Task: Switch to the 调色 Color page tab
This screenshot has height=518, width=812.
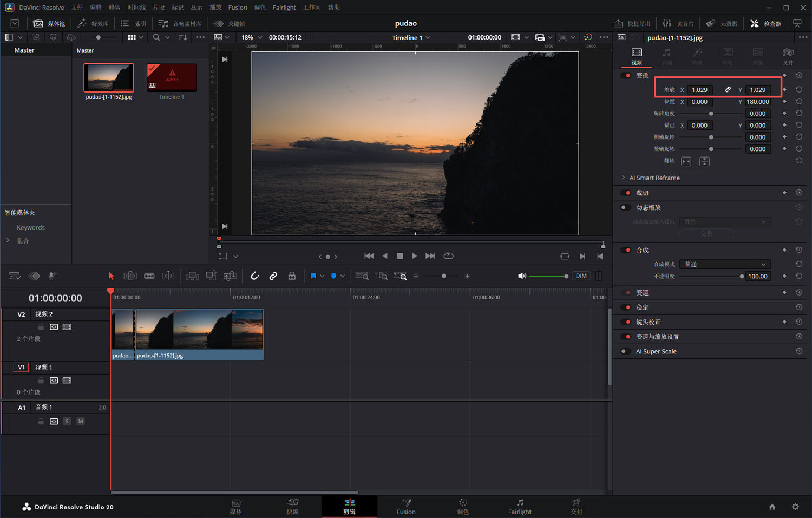Action: 463,506
